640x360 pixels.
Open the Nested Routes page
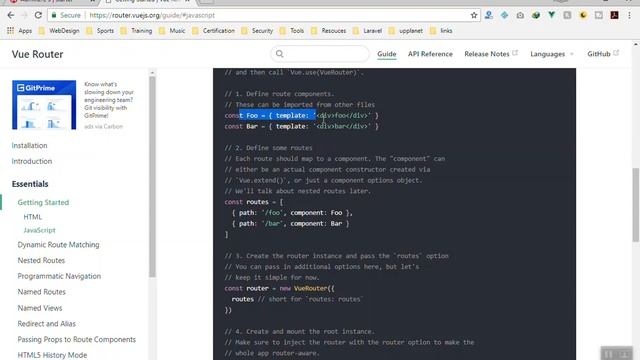pos(41,260)
